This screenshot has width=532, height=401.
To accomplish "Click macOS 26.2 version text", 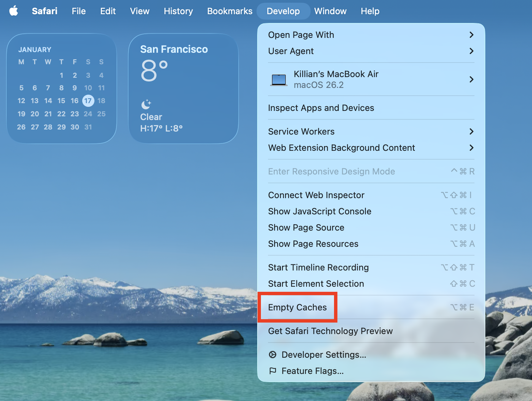I will click(319, 85).
